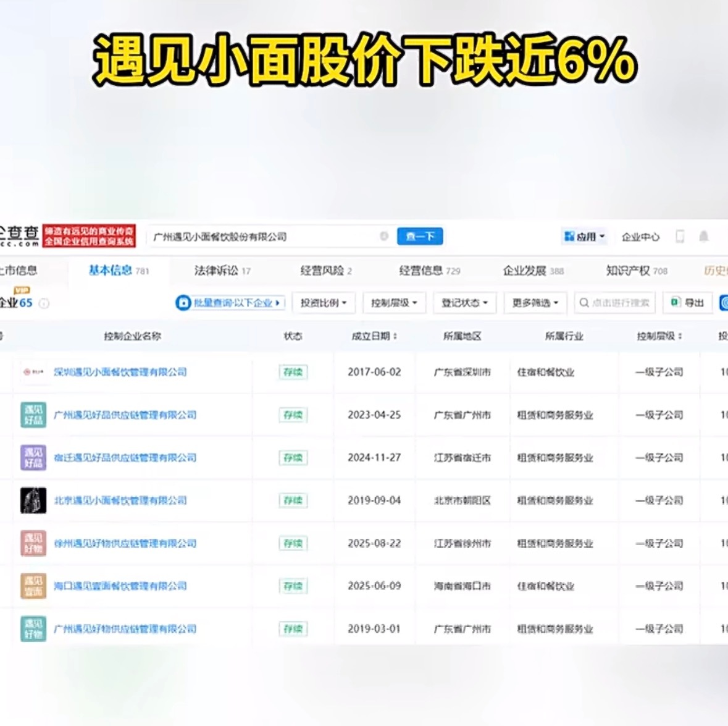Select date 2025-08-22 cell
Viewport: 728px width, 726px height.
tap(374, 543)
